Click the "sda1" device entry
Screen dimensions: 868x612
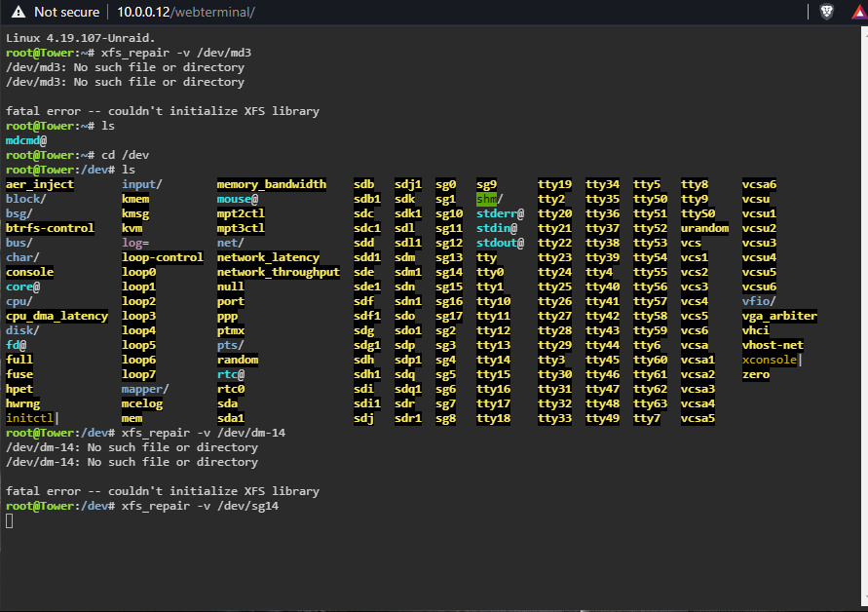[231, 418]
